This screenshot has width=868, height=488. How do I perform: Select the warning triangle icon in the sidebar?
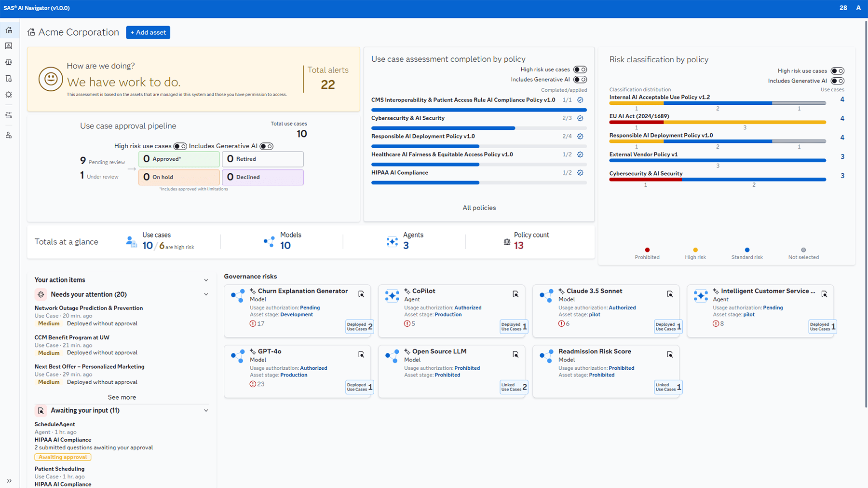pyautogui.click(x=9, y=46)
